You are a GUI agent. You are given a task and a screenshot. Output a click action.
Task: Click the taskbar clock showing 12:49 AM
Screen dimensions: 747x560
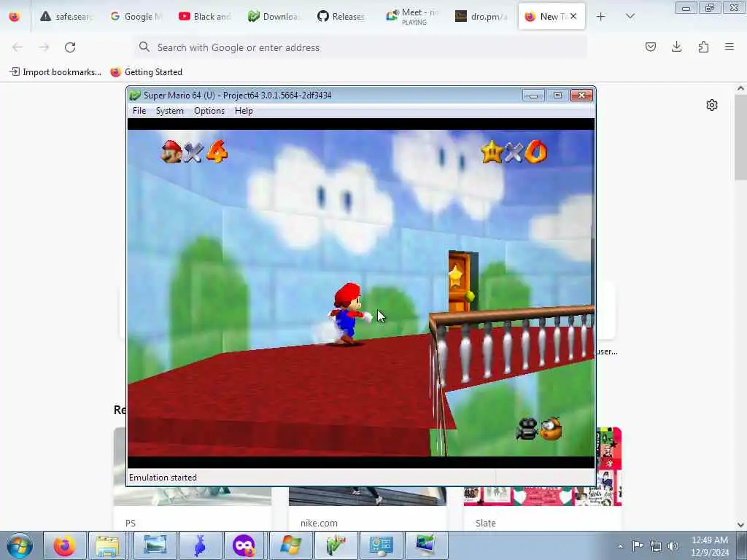pyautogui.click(x=710, y=545)
